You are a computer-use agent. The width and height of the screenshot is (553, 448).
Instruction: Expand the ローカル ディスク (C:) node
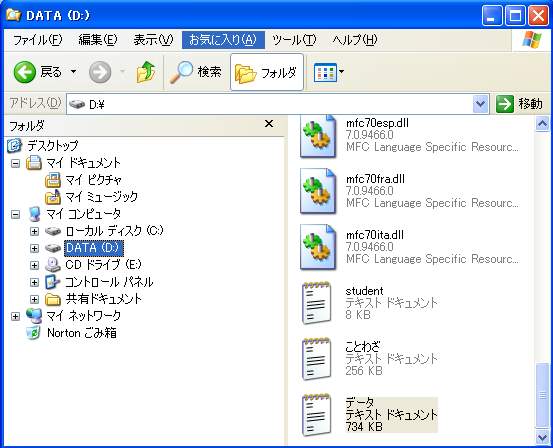pyautogui.click(x=34, y=231)
